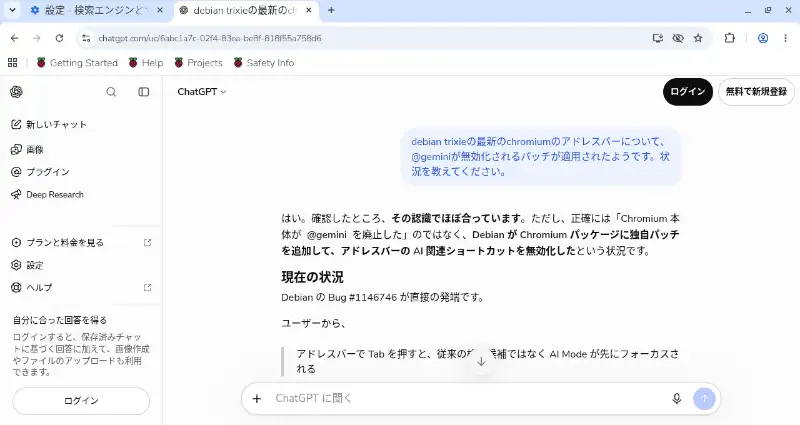Reload the current page

pyautogui.click(x=59, y=38)
